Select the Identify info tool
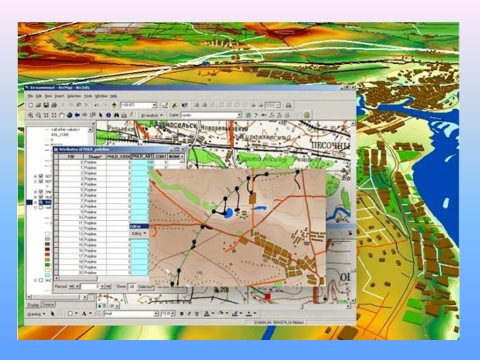The image size is (480, 360). (x=108, y=115)
